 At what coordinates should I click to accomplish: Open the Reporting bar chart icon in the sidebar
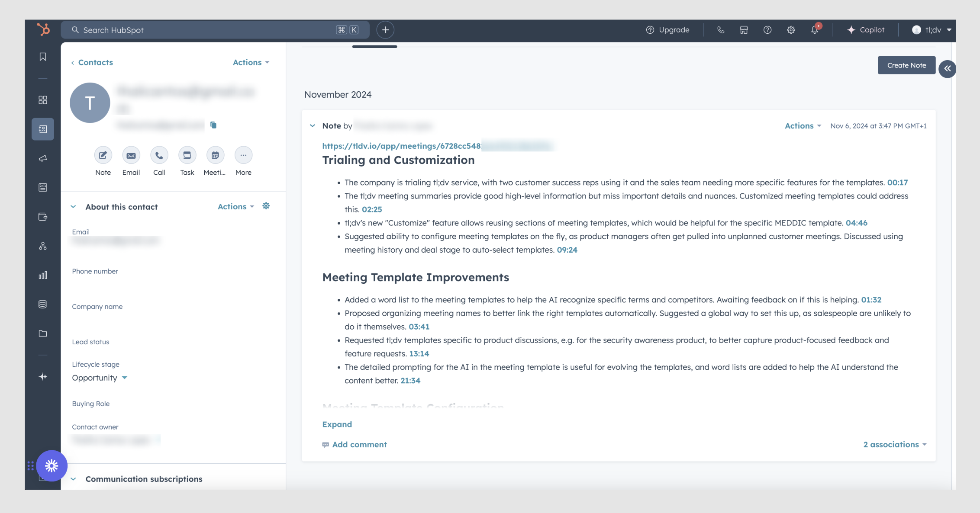click(x=43, y=275)
